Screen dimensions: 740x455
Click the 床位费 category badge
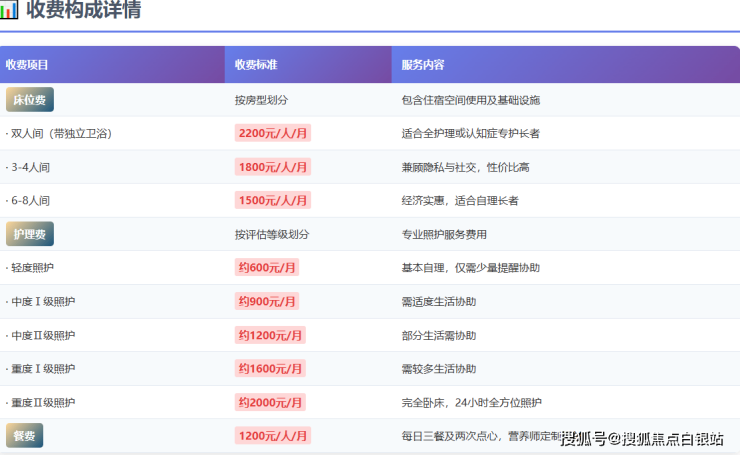coord(29,100)
